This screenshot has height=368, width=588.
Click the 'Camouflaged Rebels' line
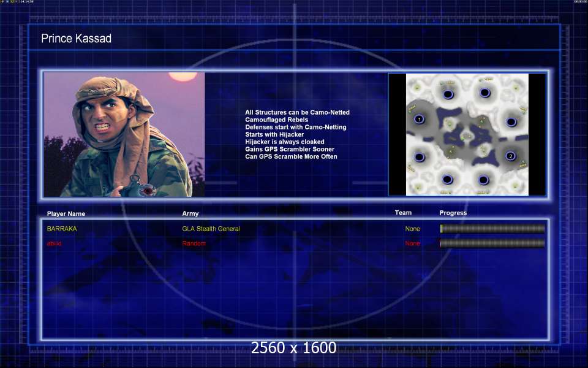click(x=277, y=120)
